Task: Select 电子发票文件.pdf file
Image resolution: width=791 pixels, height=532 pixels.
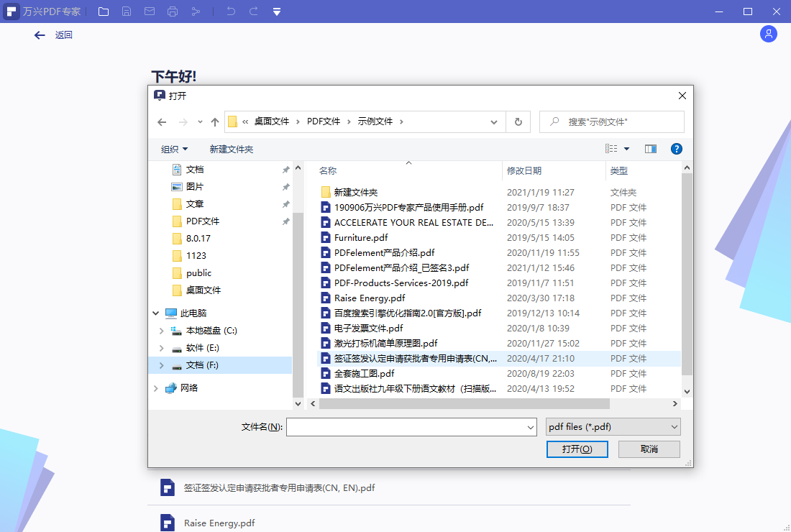Action: (368, 329)
